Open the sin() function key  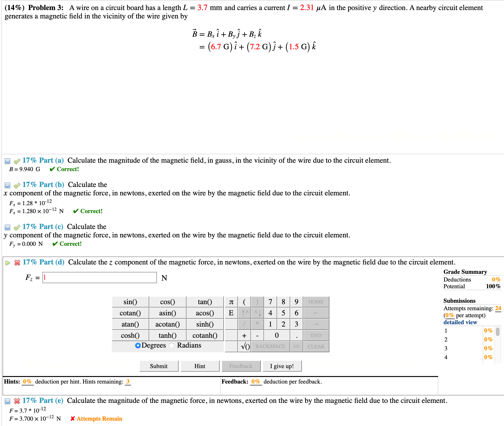(x=130, y=302)
